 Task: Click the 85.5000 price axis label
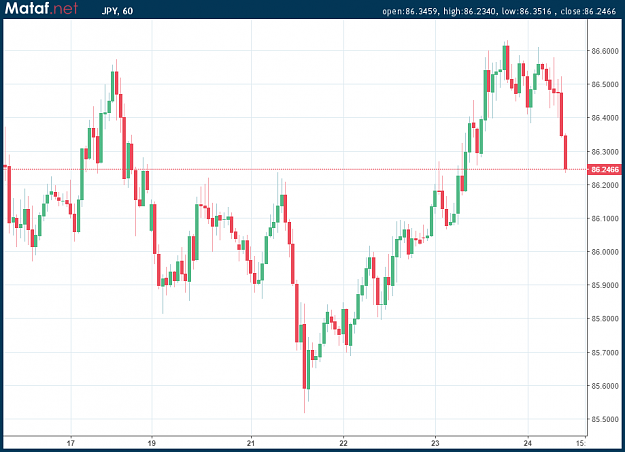tap(605, 419)
